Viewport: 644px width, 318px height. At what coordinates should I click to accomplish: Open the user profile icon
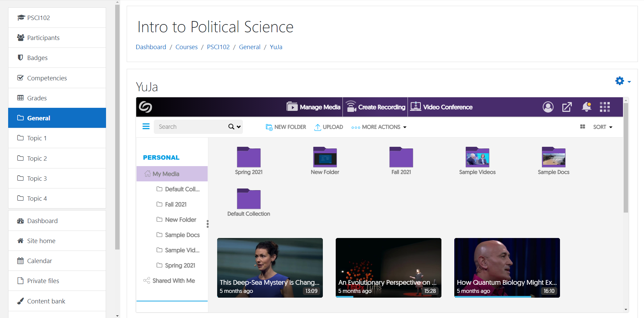(548, 107)
